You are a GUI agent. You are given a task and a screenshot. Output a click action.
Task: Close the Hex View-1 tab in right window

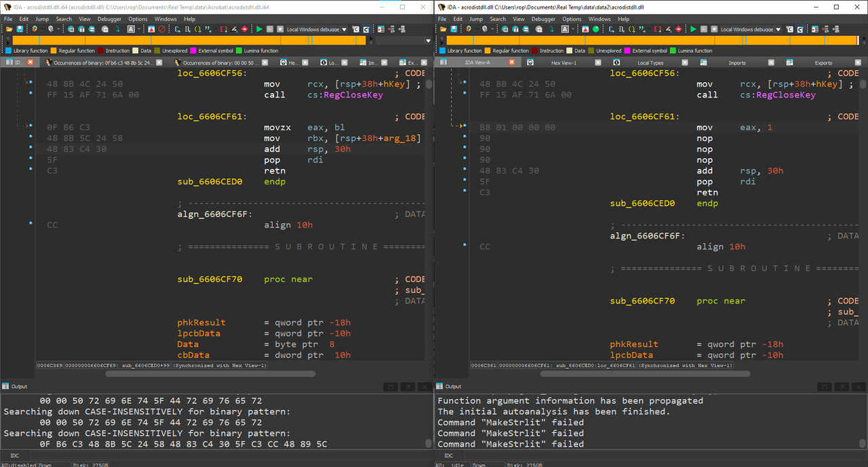tap(598, 62)
